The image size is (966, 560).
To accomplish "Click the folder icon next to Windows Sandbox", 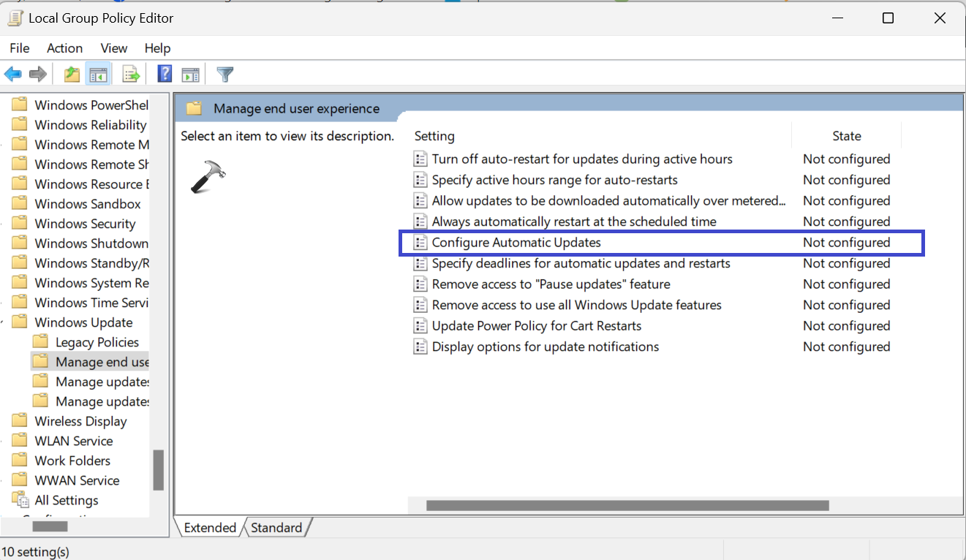I will pos(20,204).
